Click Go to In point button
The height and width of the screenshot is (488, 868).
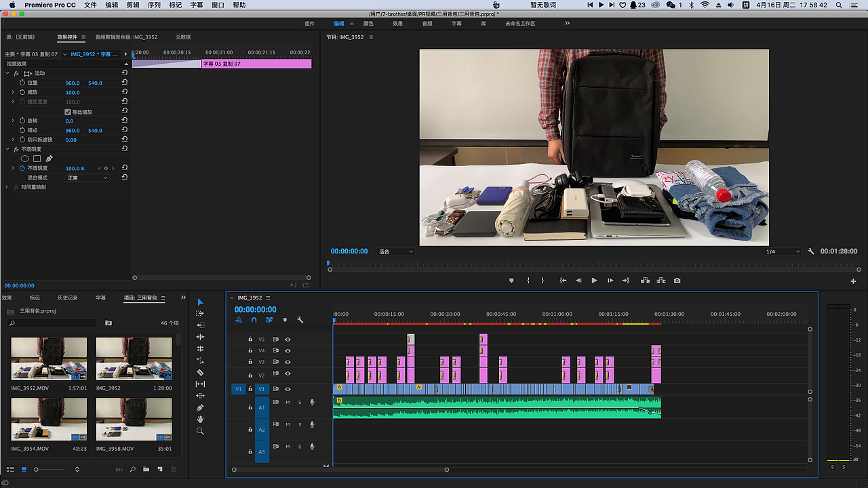click(563, 281)
